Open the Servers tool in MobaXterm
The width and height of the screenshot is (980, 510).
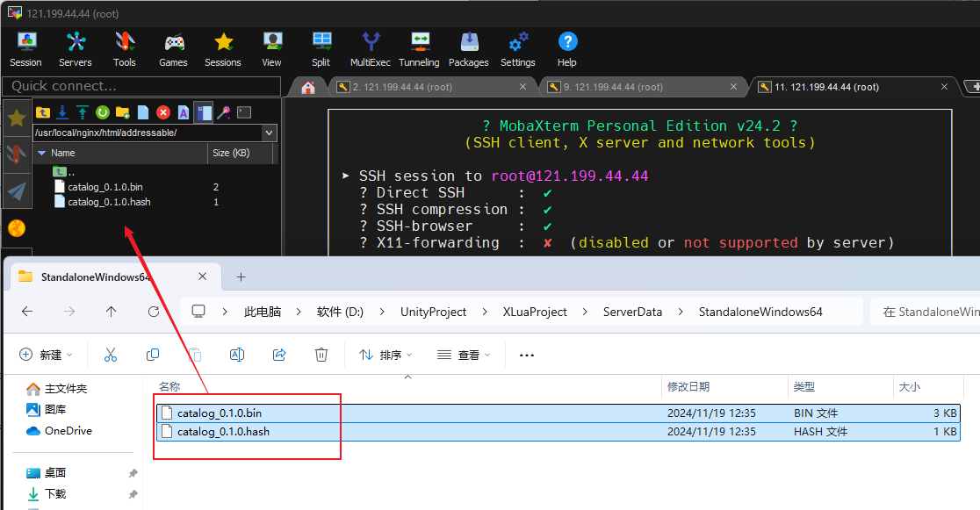coord(75,49)
